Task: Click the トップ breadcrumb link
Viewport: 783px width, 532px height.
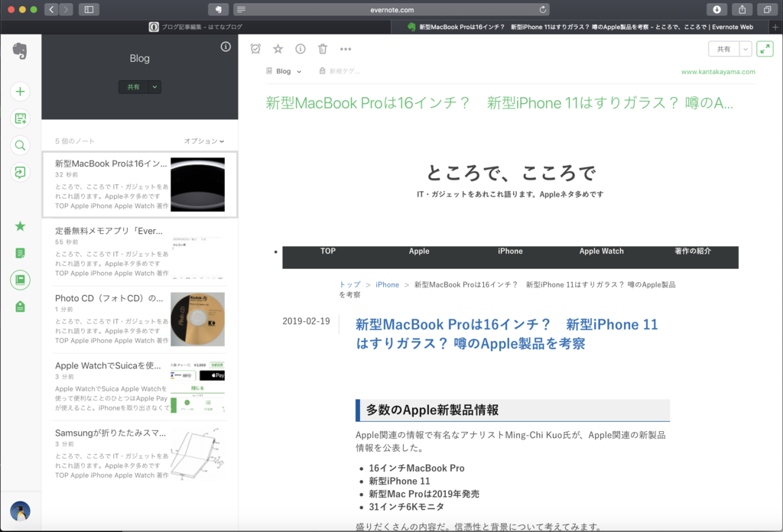Action: click(x=349, y=284)
